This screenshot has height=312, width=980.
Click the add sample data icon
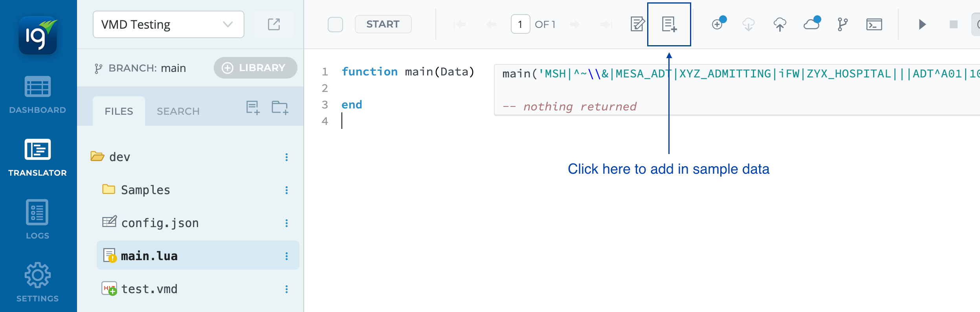(669, 24)
